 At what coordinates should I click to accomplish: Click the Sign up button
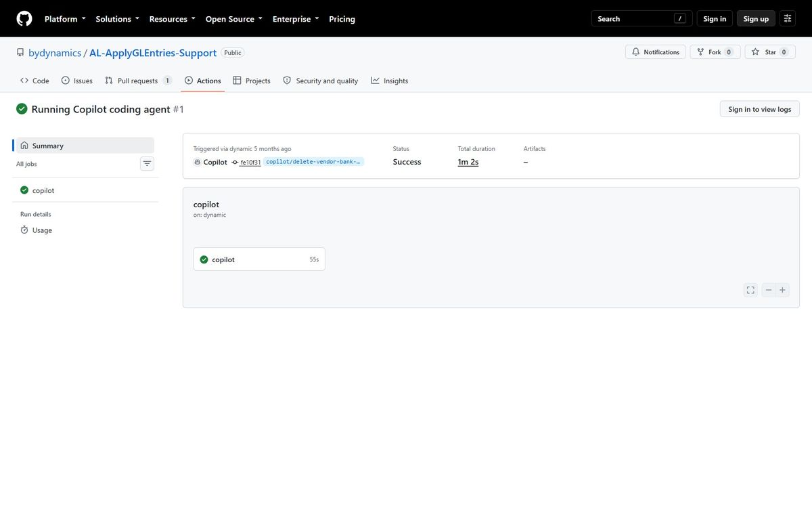coord(756,19)
